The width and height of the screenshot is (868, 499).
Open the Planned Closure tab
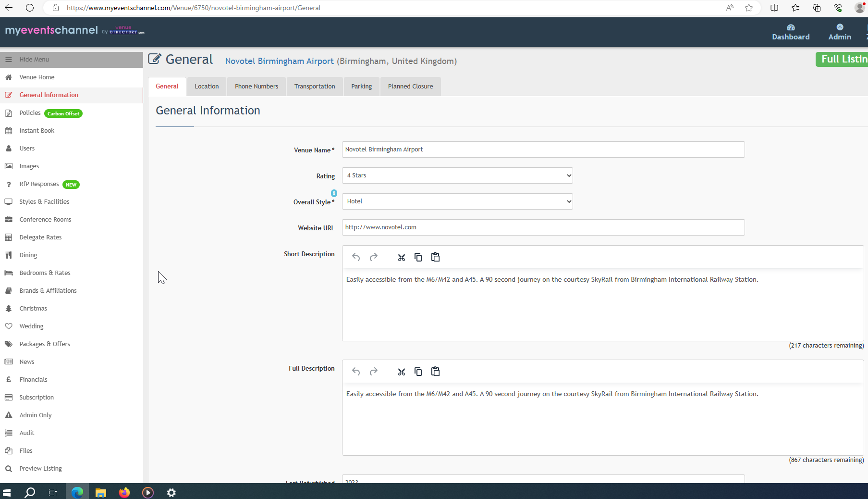(x=410, y=87)
